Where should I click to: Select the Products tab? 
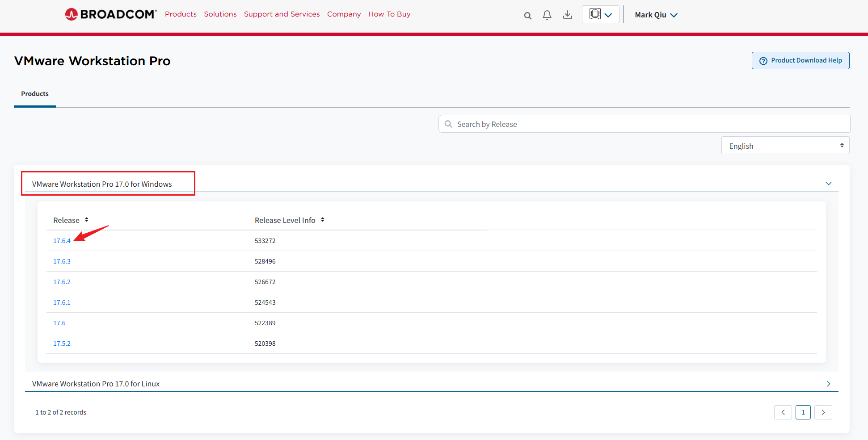click(x=35, y=94)
